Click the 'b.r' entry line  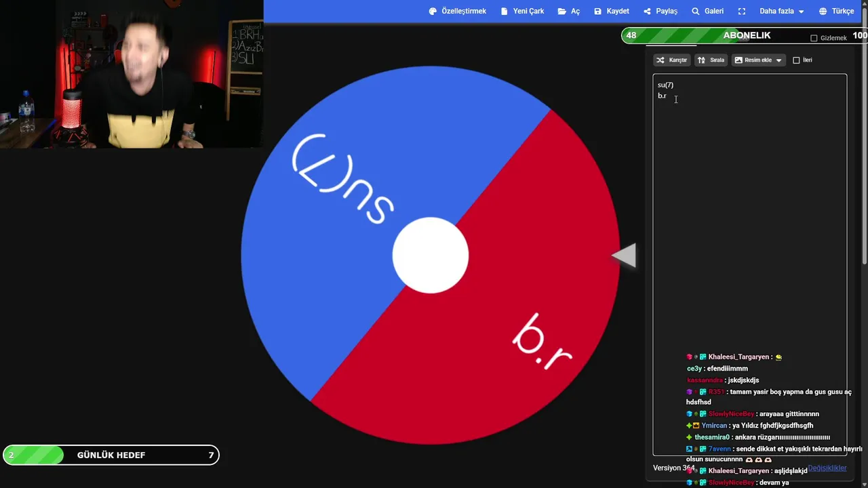tap(662, 96)
